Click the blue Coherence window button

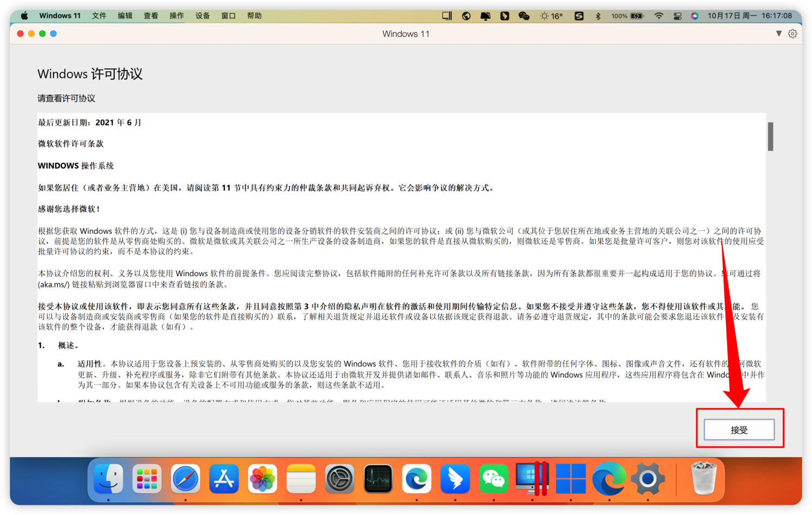[x=54, y=34]
